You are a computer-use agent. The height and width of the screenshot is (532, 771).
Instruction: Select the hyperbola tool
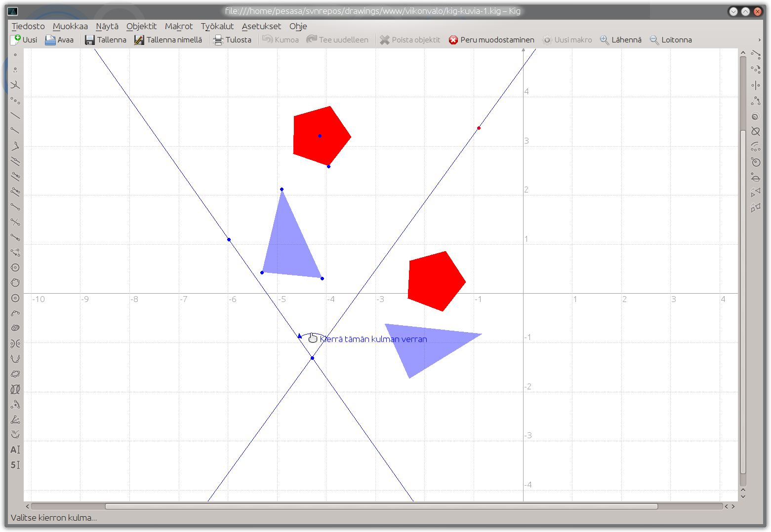(x=15, y=343)
